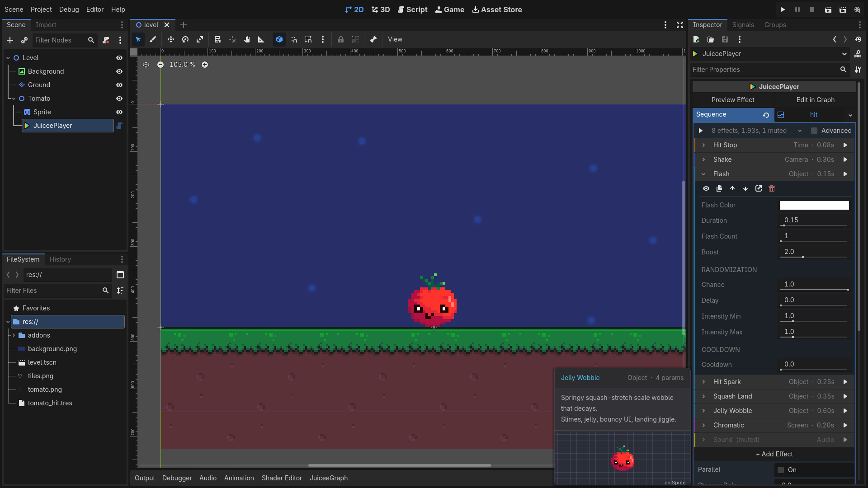Duplicate the Flash effect
This screenshot has height=488, width=868.
tap(719, 188)
